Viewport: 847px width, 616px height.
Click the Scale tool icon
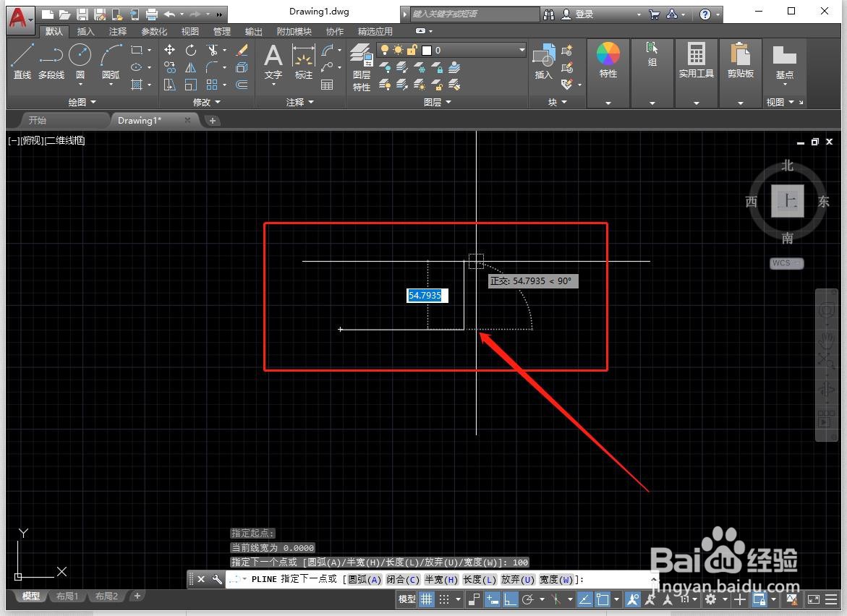pyautogui.click(x=191, y=85)
